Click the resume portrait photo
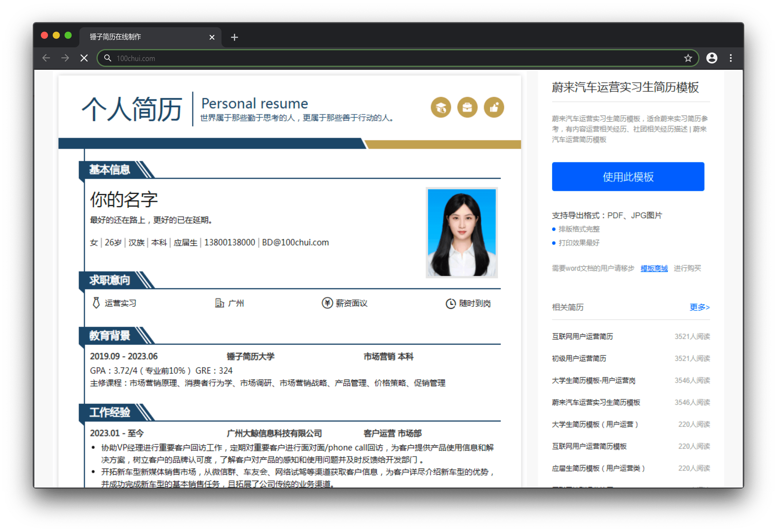The width and height of the screenshot is (777, 532). point(461,233)
